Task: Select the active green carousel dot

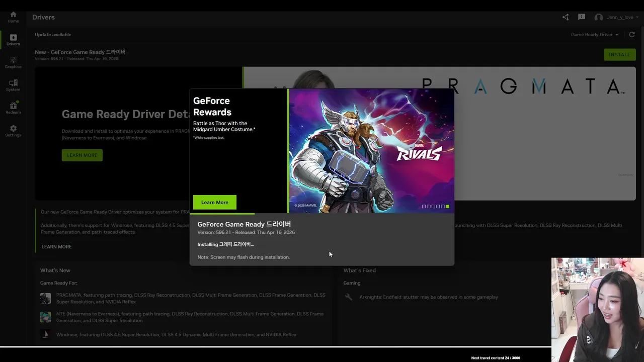Action: (x=447, y=207)
